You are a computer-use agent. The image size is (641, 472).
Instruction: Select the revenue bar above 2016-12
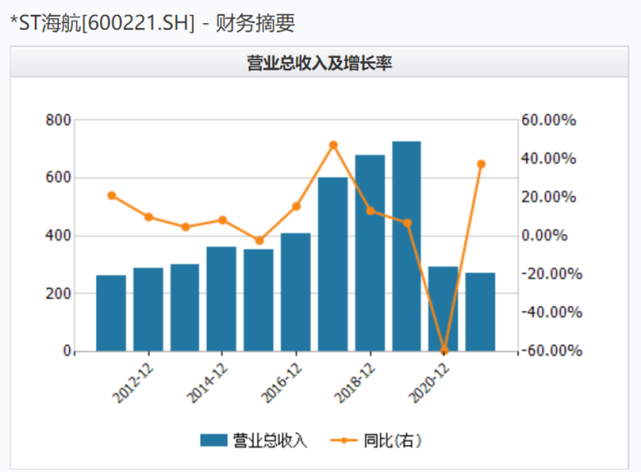296,292
